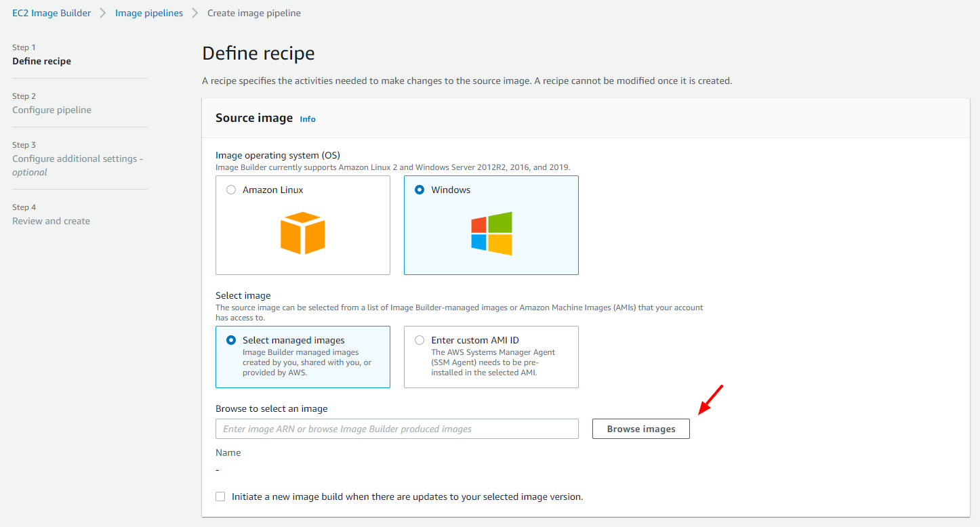
Task: Open Source image Info link
Action: coord(308,119)
